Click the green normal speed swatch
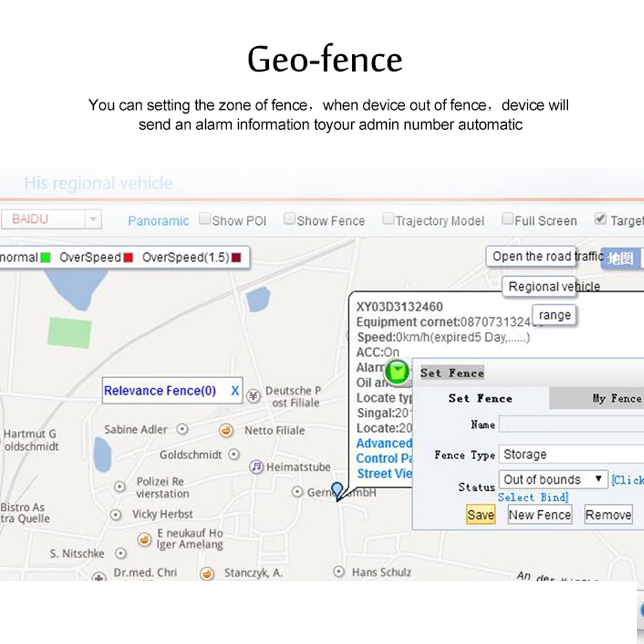 point(45,257)
